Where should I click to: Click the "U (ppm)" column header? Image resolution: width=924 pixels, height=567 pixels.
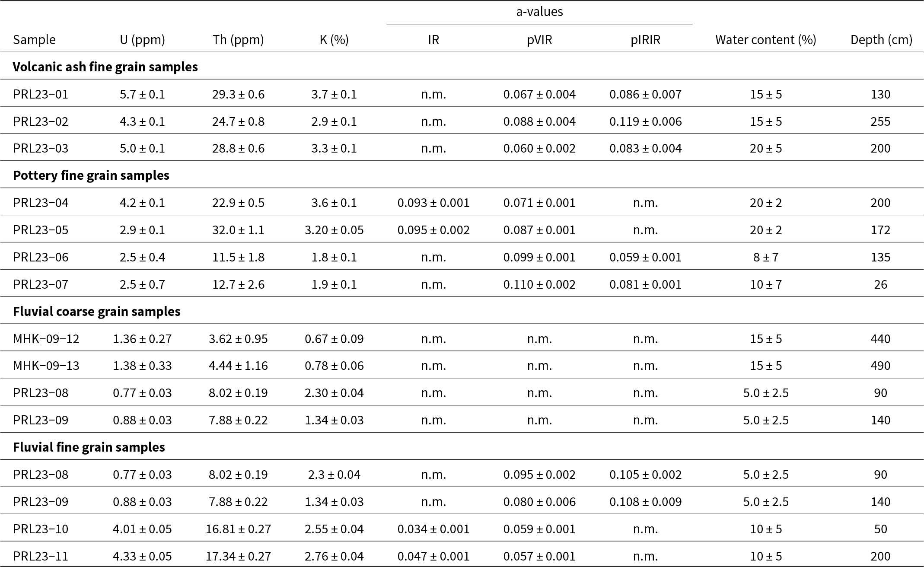[x=142, y=40]
